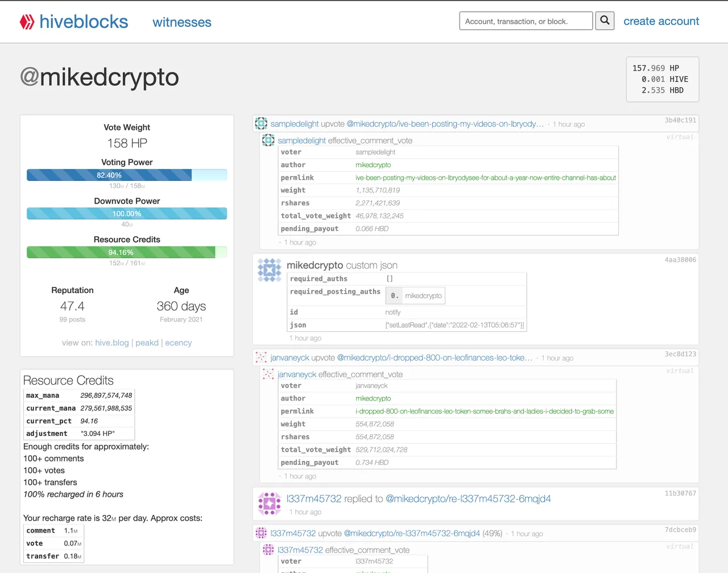Image resolution: width=728 pixels, height=573 pixels.
Task: Open the hiveblocks home link
Action: point(84,22)
